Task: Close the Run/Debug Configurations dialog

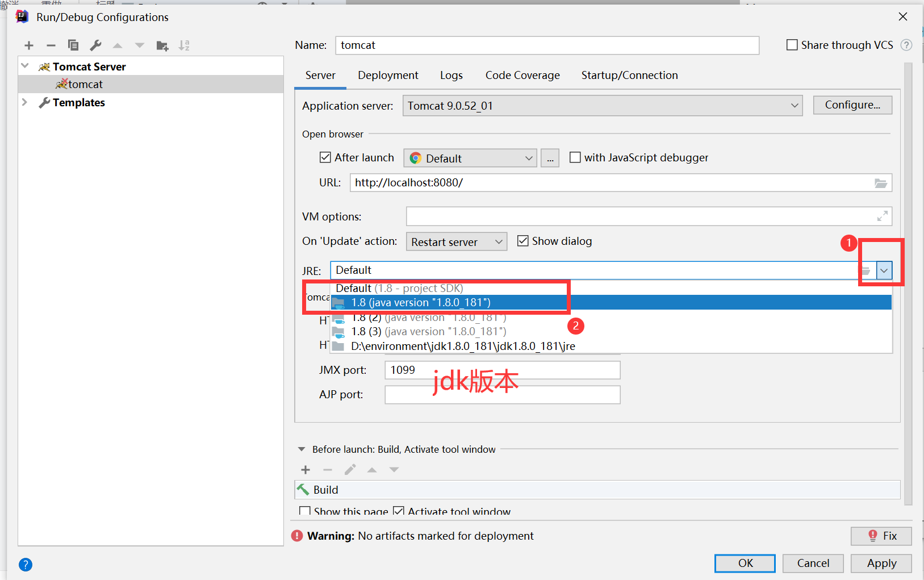Action: tap(903, 16)
